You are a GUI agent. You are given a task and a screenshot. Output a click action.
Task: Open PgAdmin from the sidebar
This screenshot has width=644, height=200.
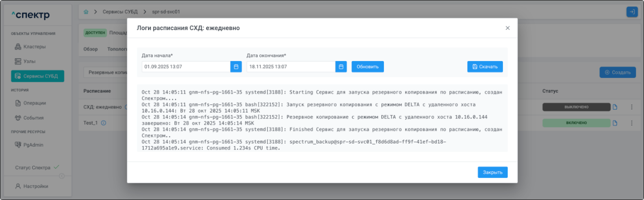(33, 145)
